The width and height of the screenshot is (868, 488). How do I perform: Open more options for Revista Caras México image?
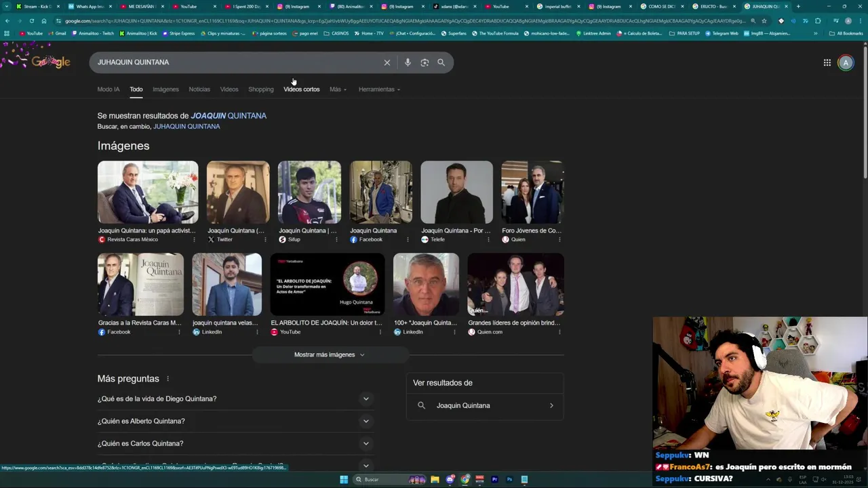[x=194, y=239]
